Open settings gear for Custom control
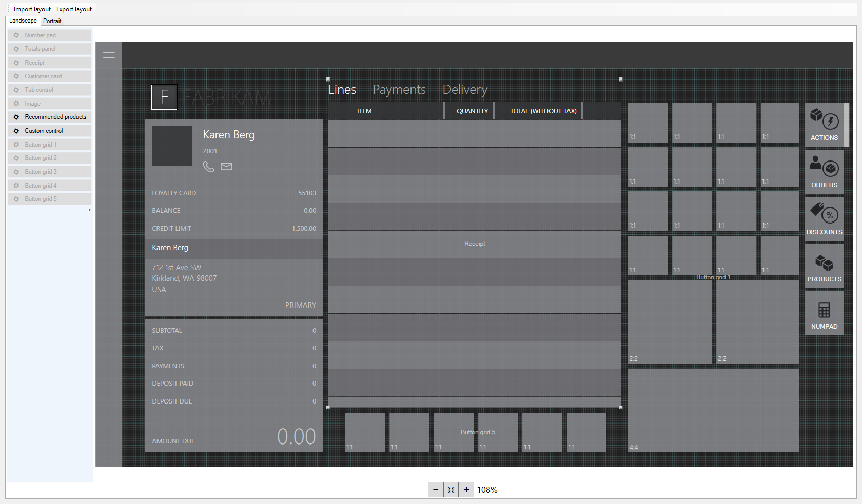Screen dimensions: 862x504 click(15, 130)
